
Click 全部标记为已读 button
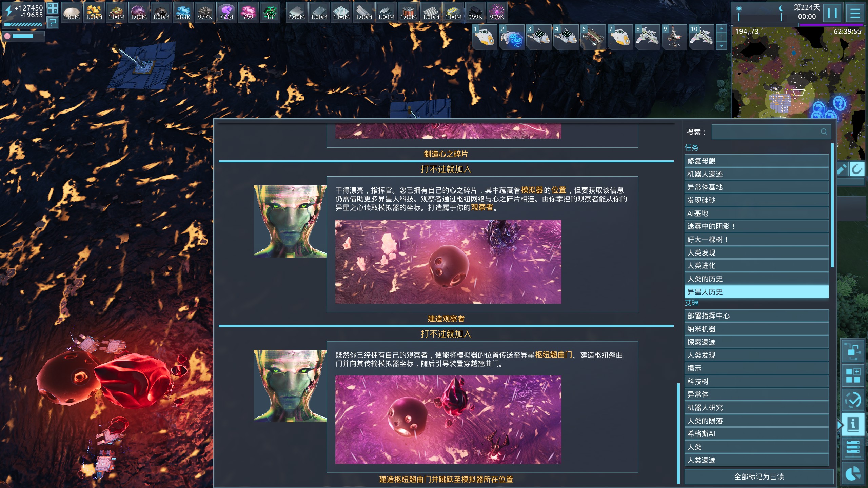click(x=758, y=476)
